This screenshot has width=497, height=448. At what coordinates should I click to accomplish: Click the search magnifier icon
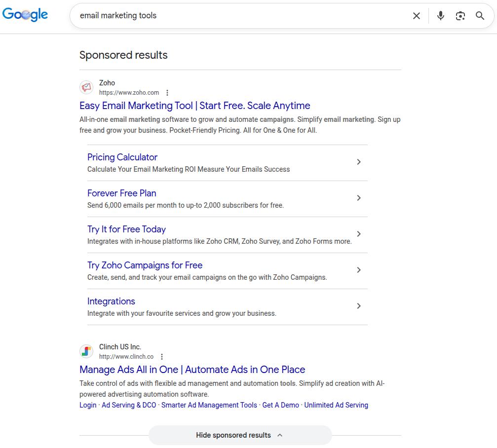click(479, 15)
